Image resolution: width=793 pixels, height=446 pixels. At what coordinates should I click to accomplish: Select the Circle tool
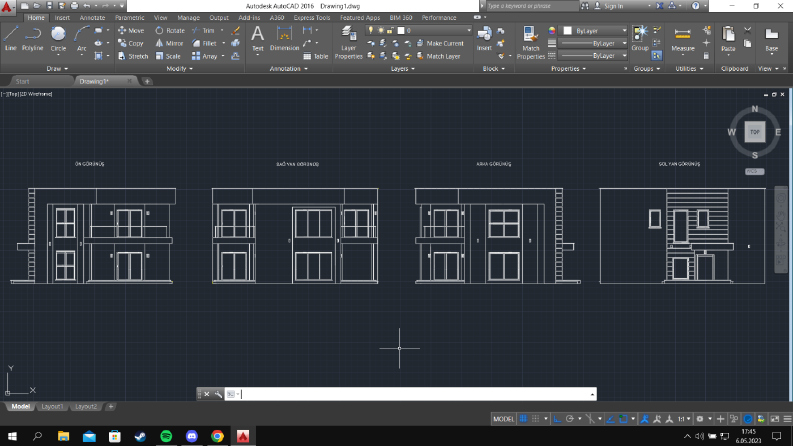(58, 38)
